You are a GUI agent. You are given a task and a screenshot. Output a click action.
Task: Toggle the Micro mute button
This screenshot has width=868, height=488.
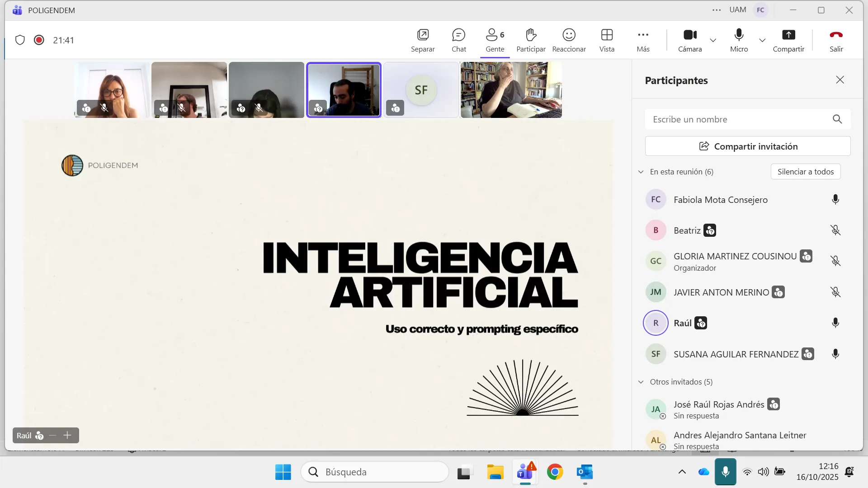point(739,35)
